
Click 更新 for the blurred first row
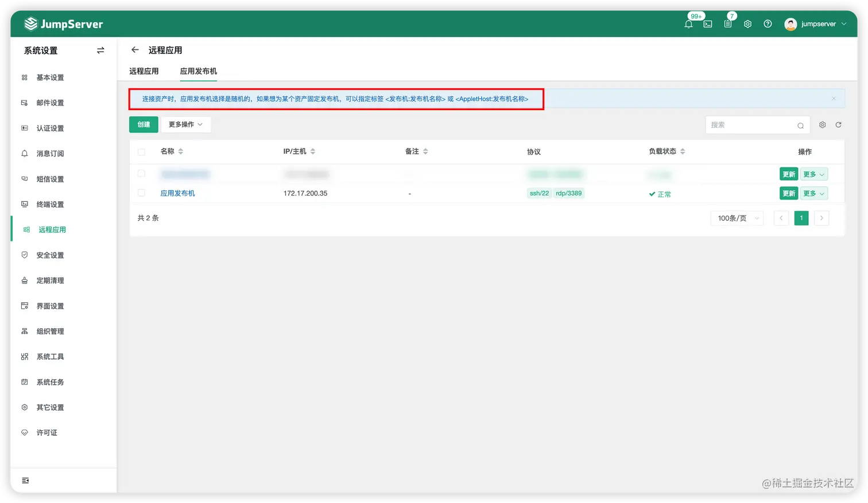pyautogui.click(x=789, y=174)
